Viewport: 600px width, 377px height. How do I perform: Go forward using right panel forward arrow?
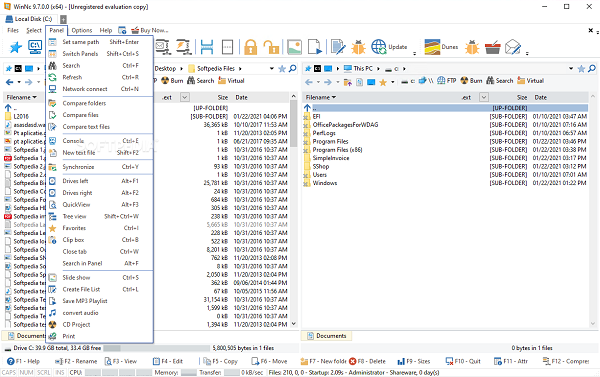[328, 82]
